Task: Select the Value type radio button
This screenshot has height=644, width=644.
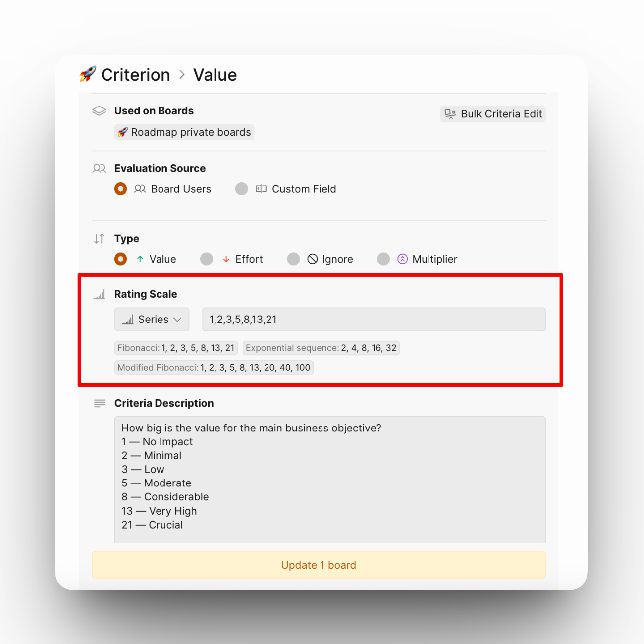Action: coord(121,259)
